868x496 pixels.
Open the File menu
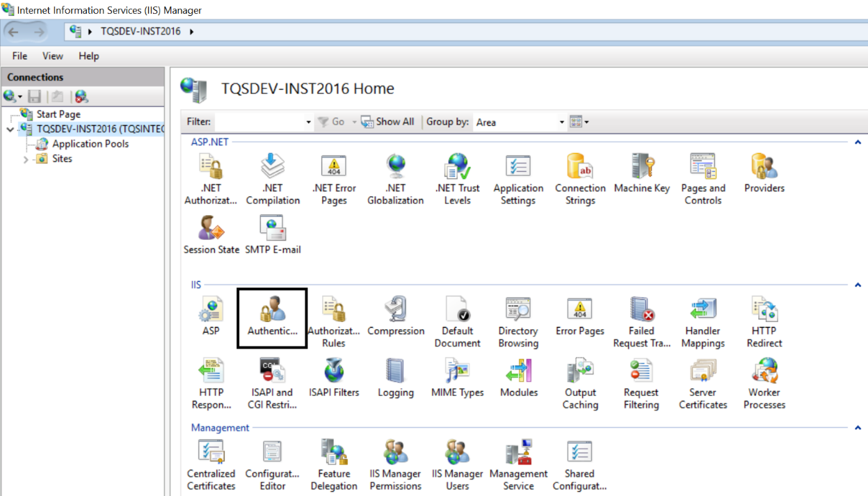(x=19, y=56)
